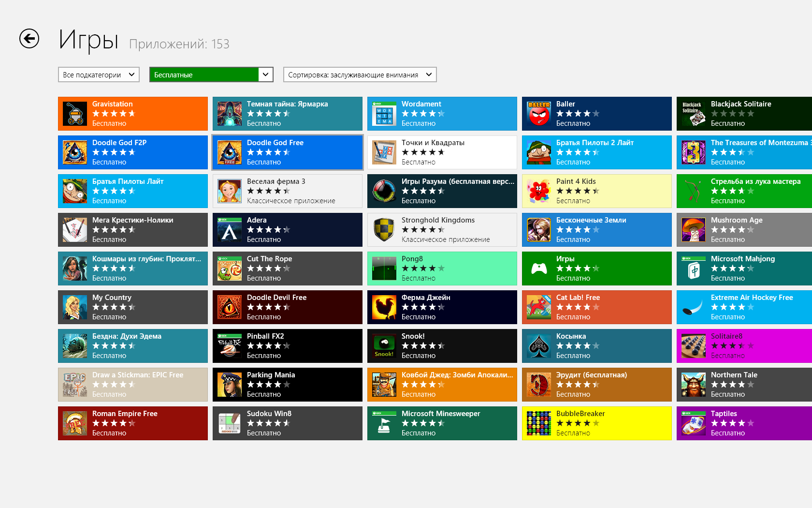This screenshot has height=508, width=812.
Task: Click the Ковбой Джед: Зомби Апокали... title
Action: point(457,375)
